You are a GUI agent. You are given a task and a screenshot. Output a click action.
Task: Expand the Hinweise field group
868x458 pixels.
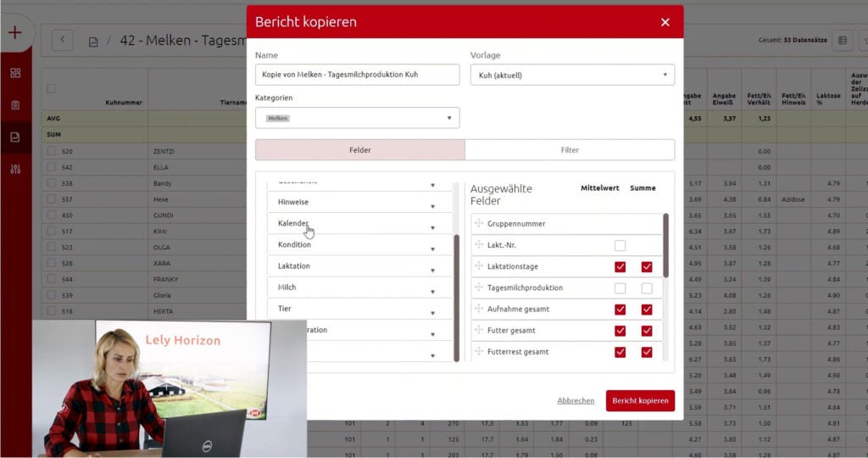(x=359, y=202)
